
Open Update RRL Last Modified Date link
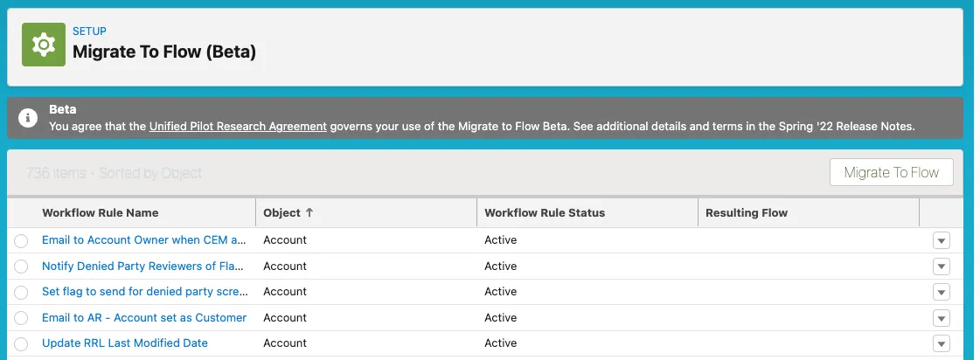point(124,343)
